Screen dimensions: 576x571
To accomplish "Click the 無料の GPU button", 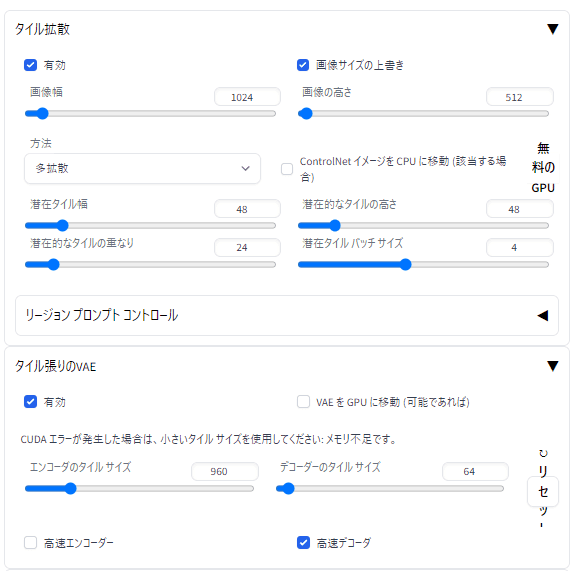I will (543, 168).
